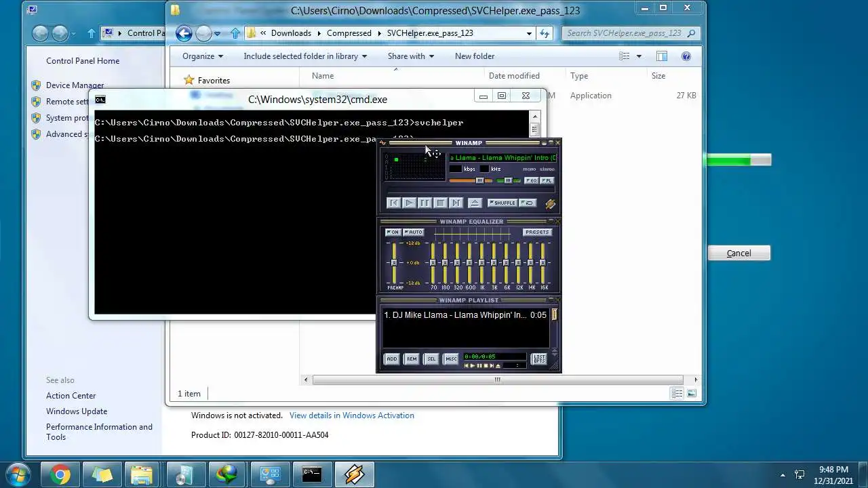Image resolution: width=868 pixels, height=488 pixels.
Task: Expand breadcrumb arrow after Compressed
Action: (x=379, y=33)
